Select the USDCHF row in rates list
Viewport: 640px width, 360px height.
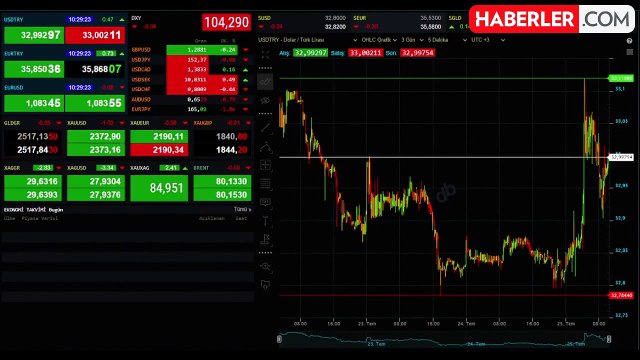(190, 89)
